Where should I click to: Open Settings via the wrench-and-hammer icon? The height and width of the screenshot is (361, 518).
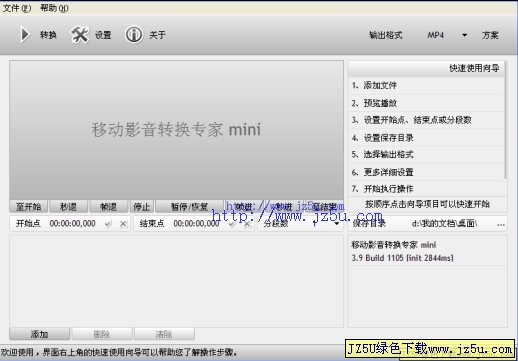point(80,35)
